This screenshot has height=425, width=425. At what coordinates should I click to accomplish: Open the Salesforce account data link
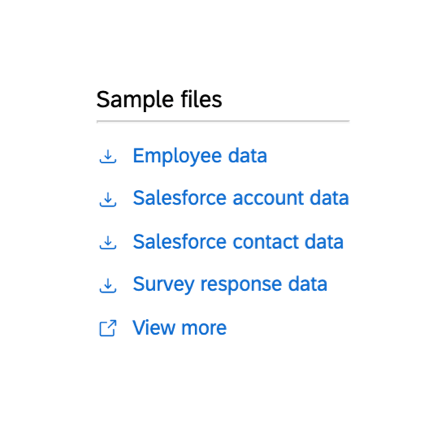point(241,198)
